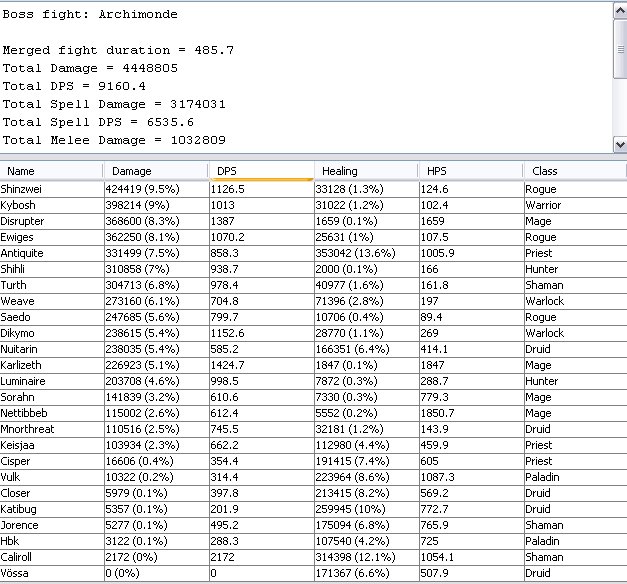Click the HPS column header

click(471, 171)
